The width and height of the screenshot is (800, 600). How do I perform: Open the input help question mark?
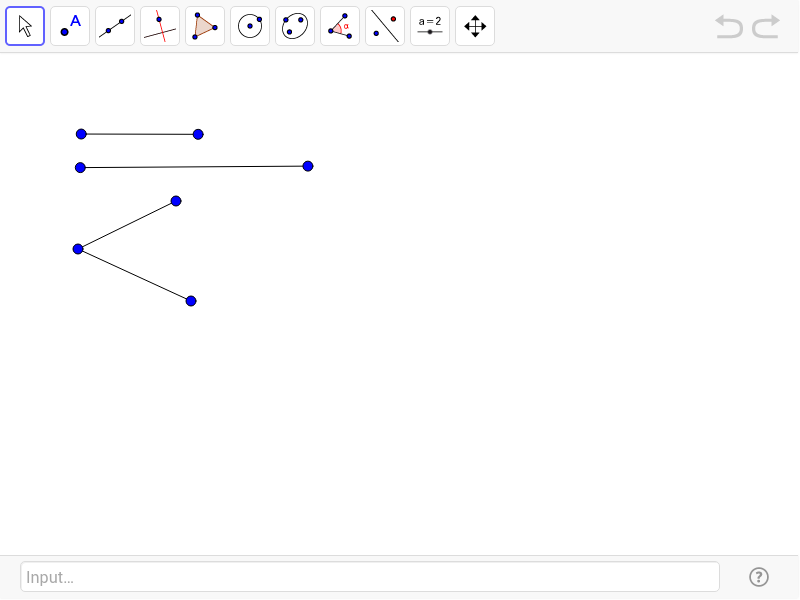pos(759,577)
